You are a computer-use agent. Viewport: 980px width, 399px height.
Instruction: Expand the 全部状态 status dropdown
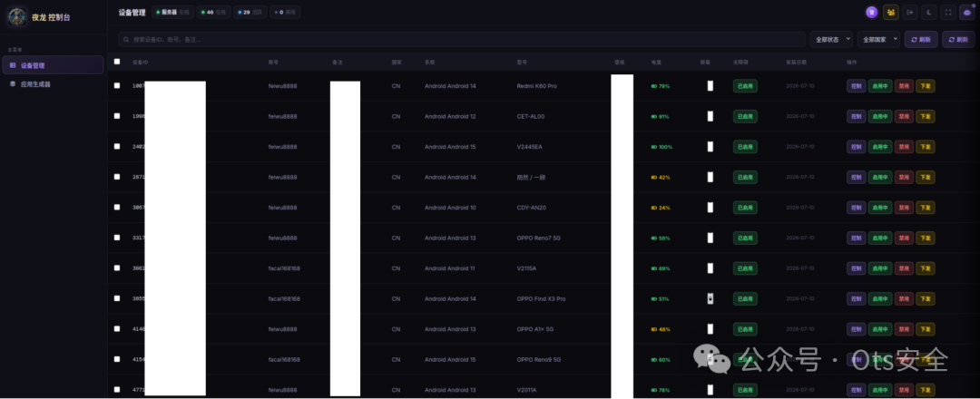(x=831, y=39)
